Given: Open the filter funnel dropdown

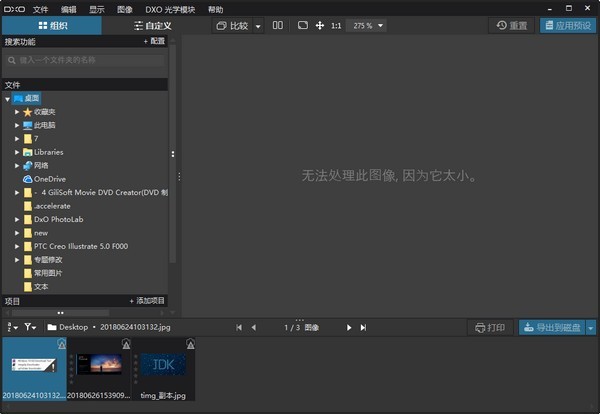Looking at the screenshot, I should click(30, 327).
